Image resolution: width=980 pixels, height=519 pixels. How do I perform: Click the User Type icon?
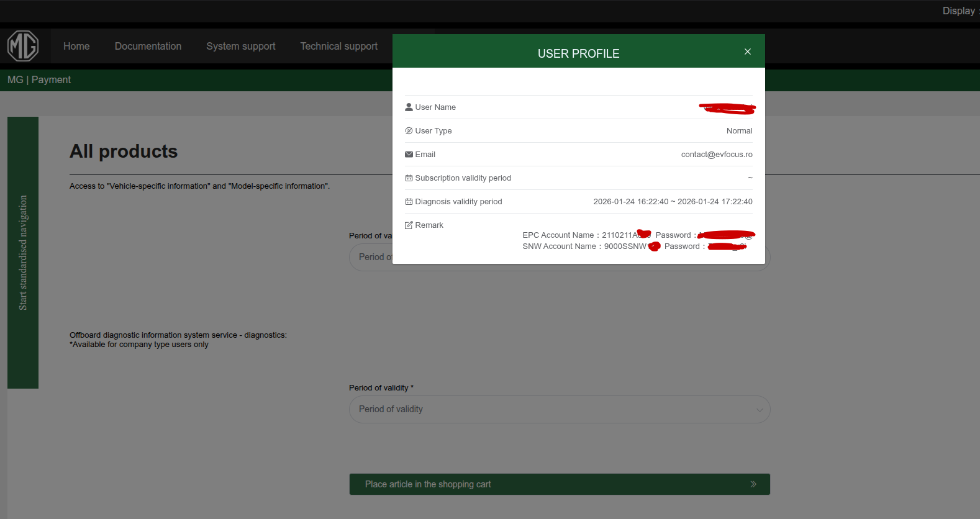[x=409, y=131]
